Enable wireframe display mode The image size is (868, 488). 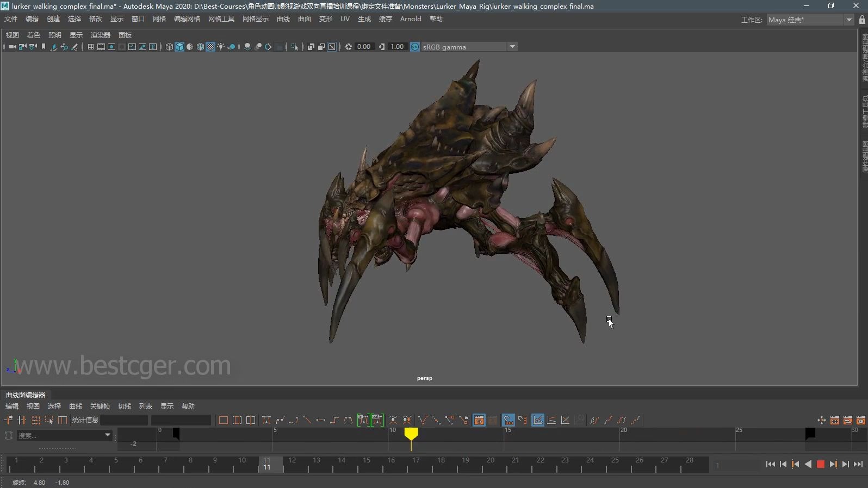tap(169, 47)
